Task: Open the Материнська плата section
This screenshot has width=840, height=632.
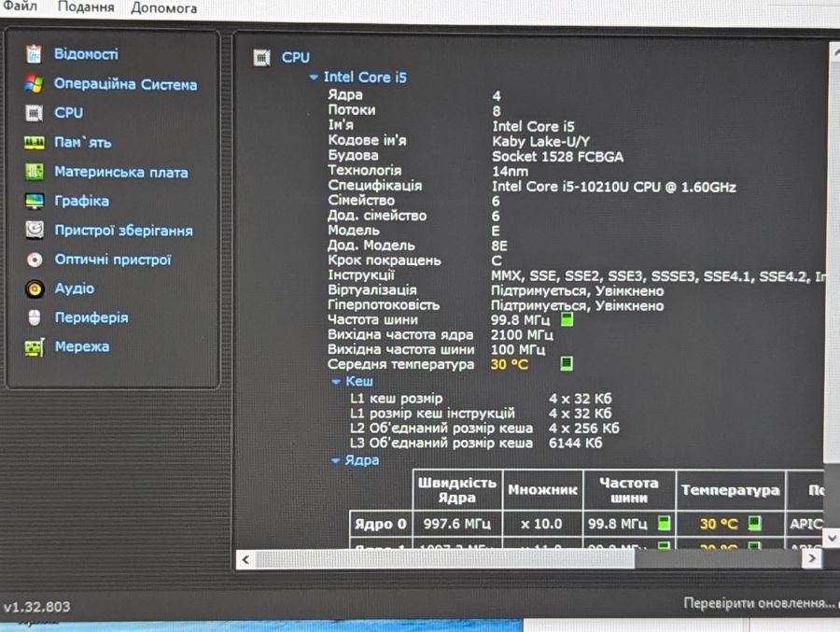Action: (x=121, y=172)
